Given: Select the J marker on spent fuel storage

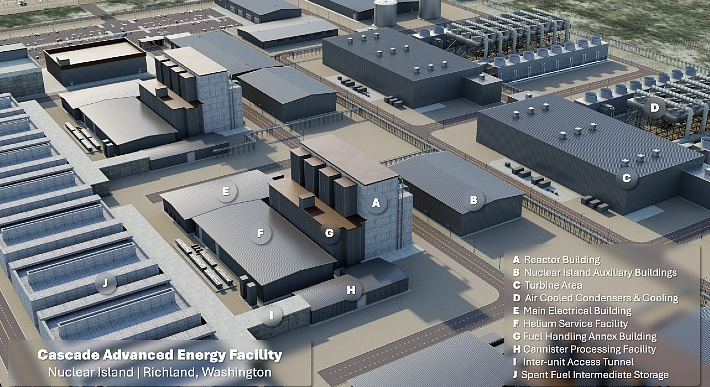Looking at the screenshot, I should point(106,284).
